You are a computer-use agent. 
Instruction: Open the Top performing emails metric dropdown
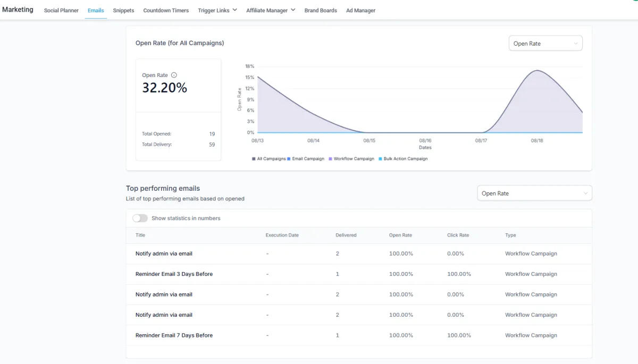(534, 193)
